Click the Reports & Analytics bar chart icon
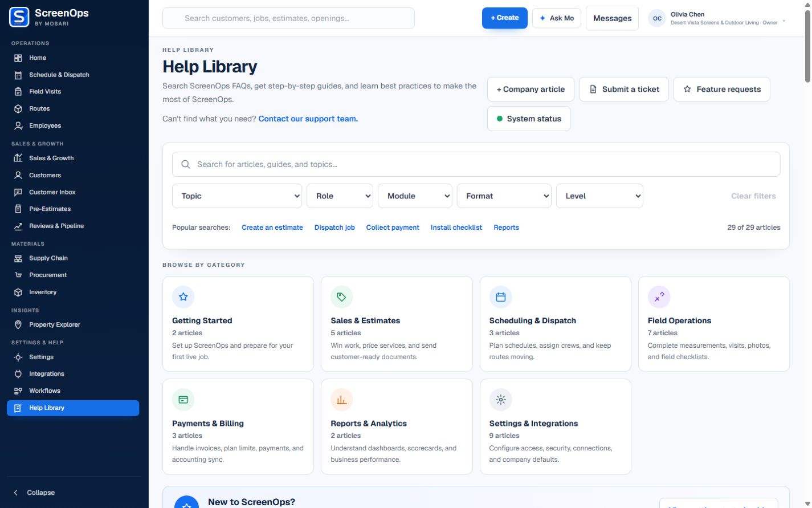The width and height of the screenshot is (812, 508). click(x=342, y=400)
